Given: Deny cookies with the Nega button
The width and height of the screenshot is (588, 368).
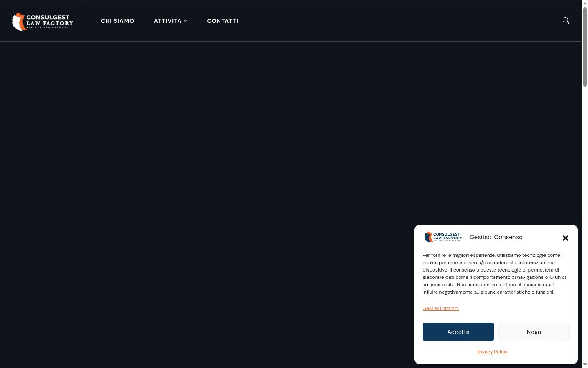Looking at the screenshot, I should coord(534,332).
